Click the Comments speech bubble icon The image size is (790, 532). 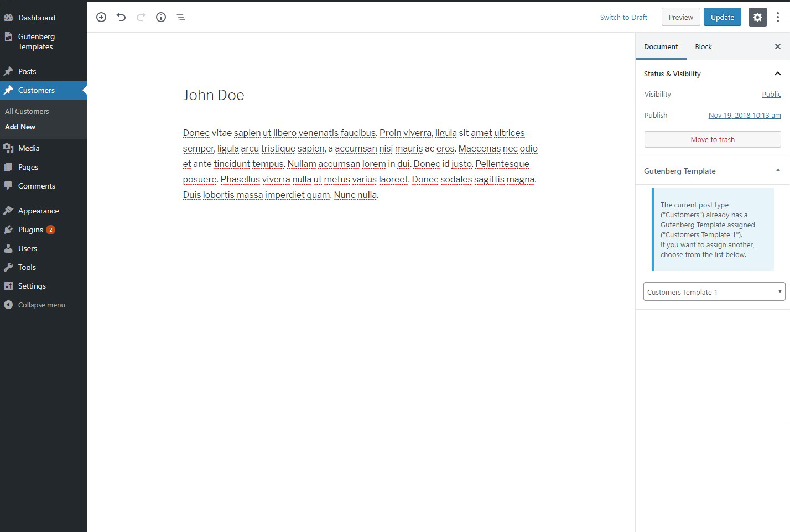[8, 186]
